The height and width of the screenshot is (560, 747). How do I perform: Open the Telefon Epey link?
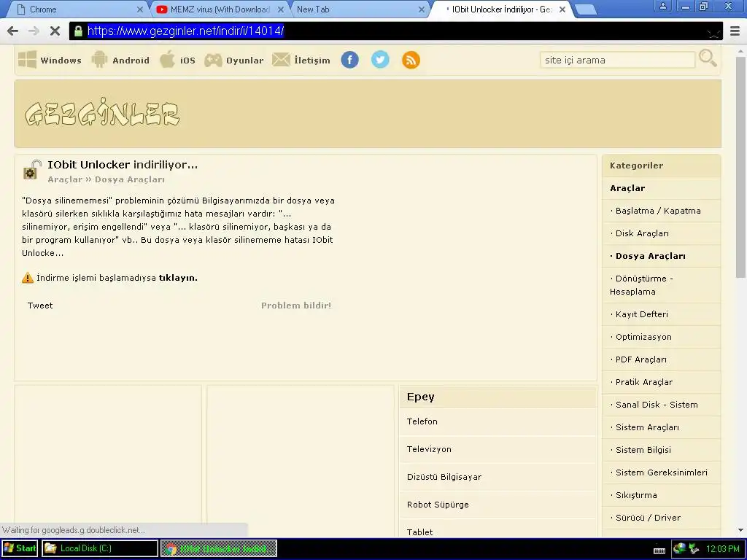pos(422,421)
